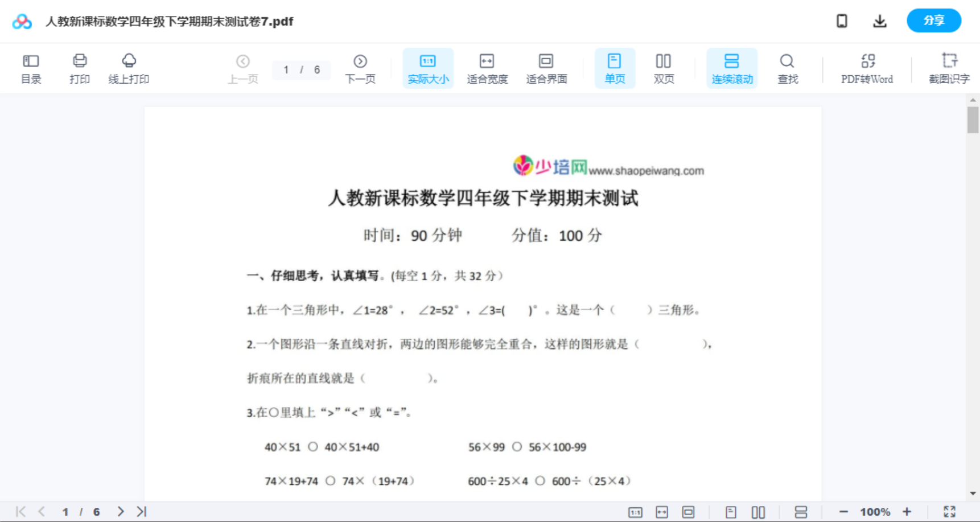The width and height of the screenshot is (980, 522).
Task: Jump to the last page via bottom bar
Action: (x=141, y=511)
